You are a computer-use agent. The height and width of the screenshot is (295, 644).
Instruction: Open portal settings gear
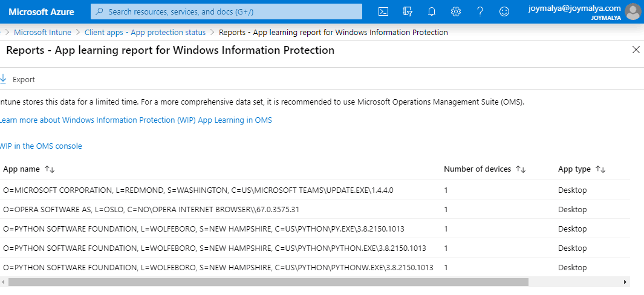pos(455,11)
